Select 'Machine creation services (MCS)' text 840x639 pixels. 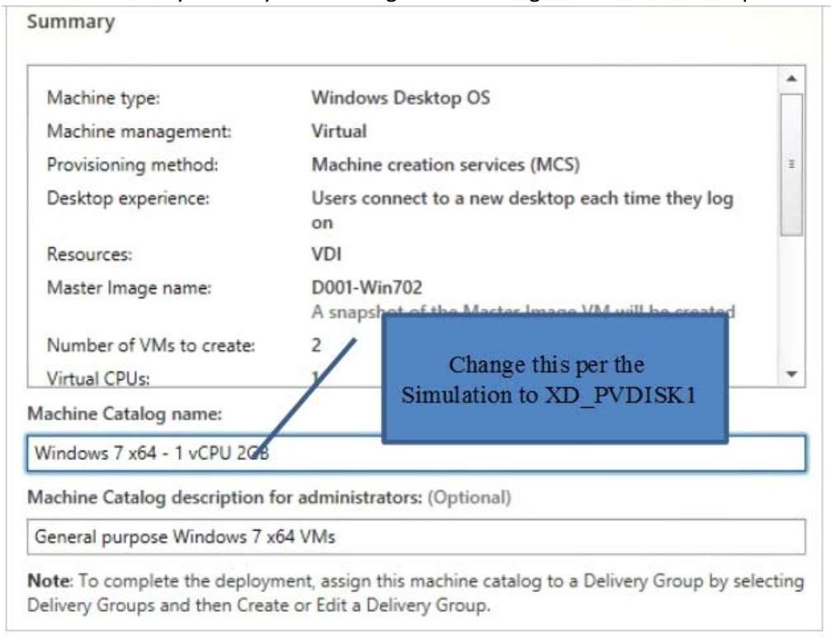pos(446,164)
